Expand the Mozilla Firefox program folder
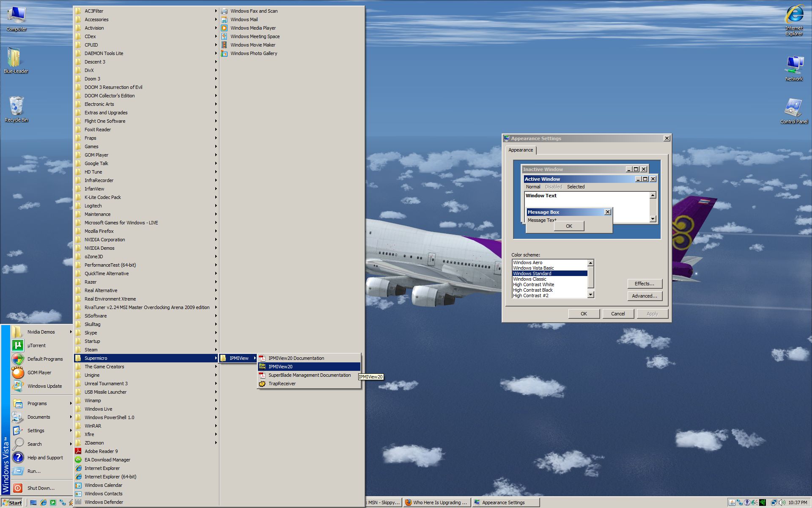 pyautogui.click(x=99, y=231)
